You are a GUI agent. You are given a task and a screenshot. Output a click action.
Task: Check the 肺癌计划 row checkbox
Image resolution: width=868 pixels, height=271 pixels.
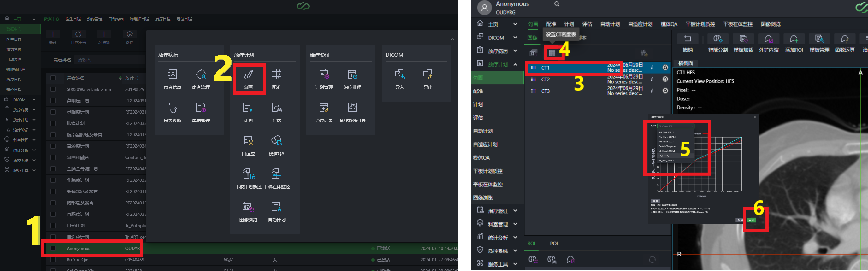point(53,123)
